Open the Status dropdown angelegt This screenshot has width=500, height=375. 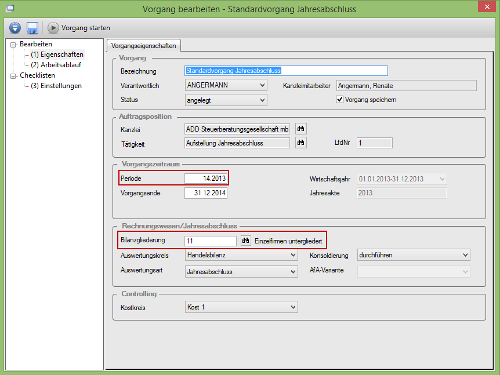click(226, 100)
